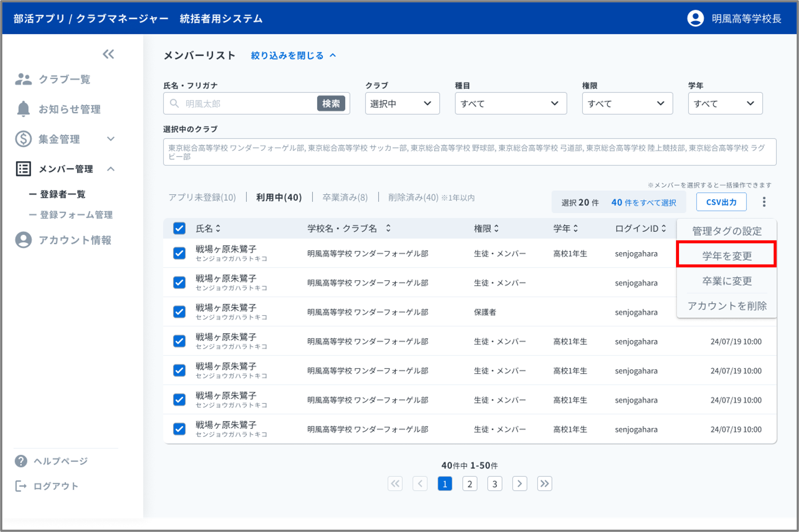Collapse the メンバー管理 sidebar chevron

tap(111, 169)
